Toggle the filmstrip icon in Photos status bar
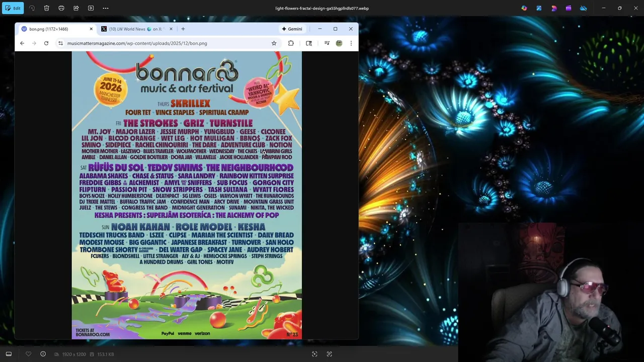The width and height of the screenshot is (644, 362). (9, 354)
